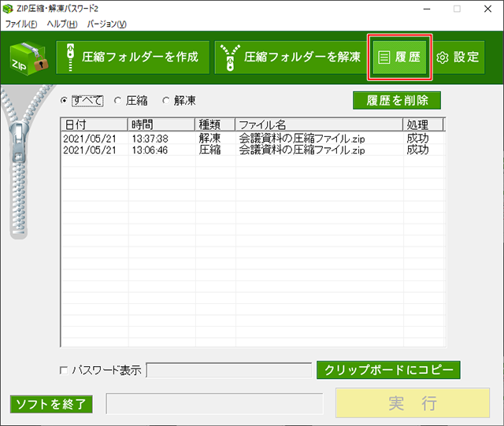Select the 解凍 radio button

(166, 101)
